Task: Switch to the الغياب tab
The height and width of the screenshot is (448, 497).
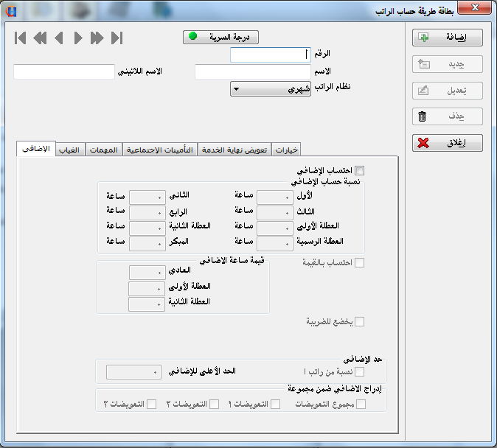Action: 69,150
